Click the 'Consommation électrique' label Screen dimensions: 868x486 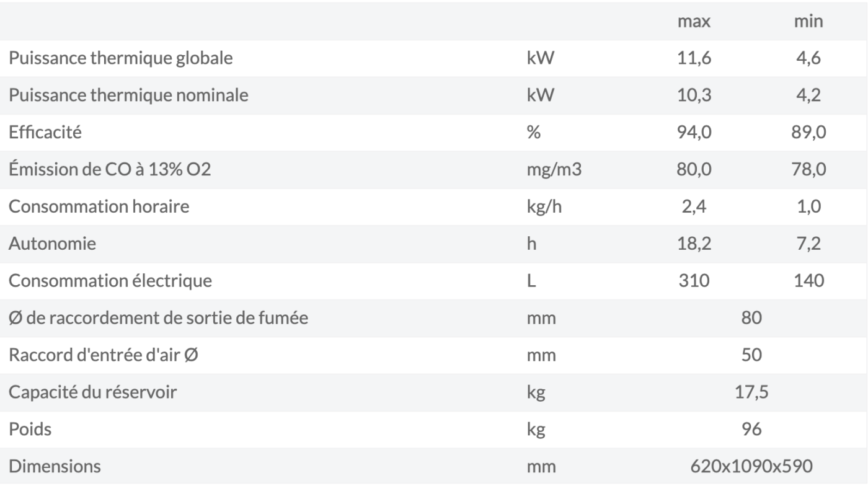(x=110, y=281)
